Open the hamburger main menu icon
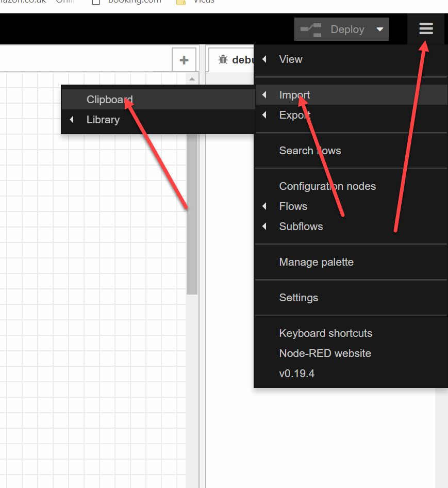 tap(426, 29)
